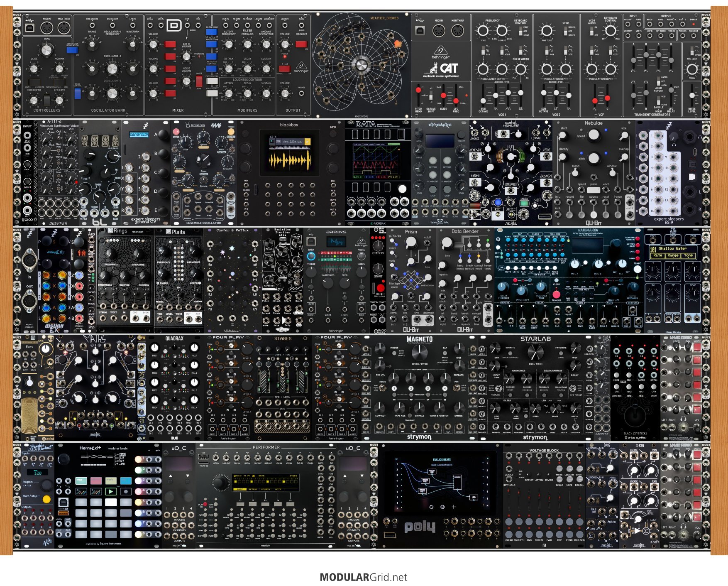Image resolution: width=728 pixels, height=586 pixels.
Task: Tap the beige track pad on Hermod+
Action: (x=110, y=481)
